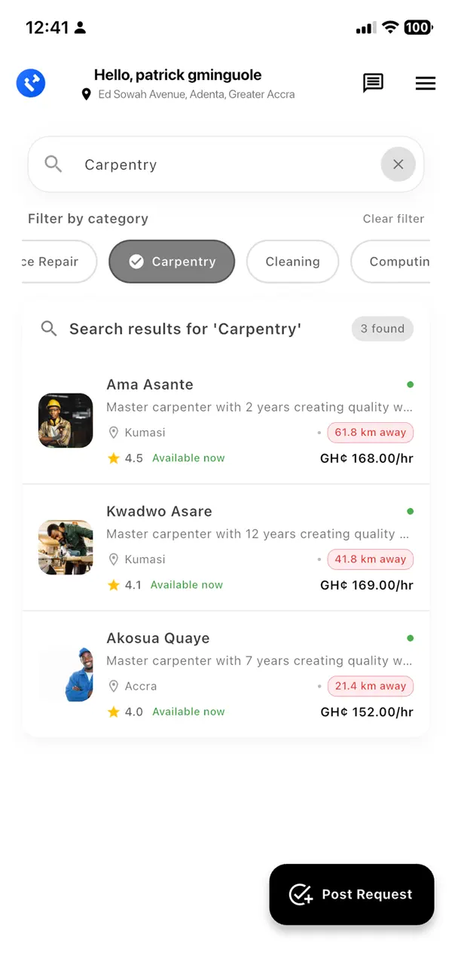The width and height of the screenshot is (452, 980).
Task: Clear the search field using the X button
Action: coord(398,164)
